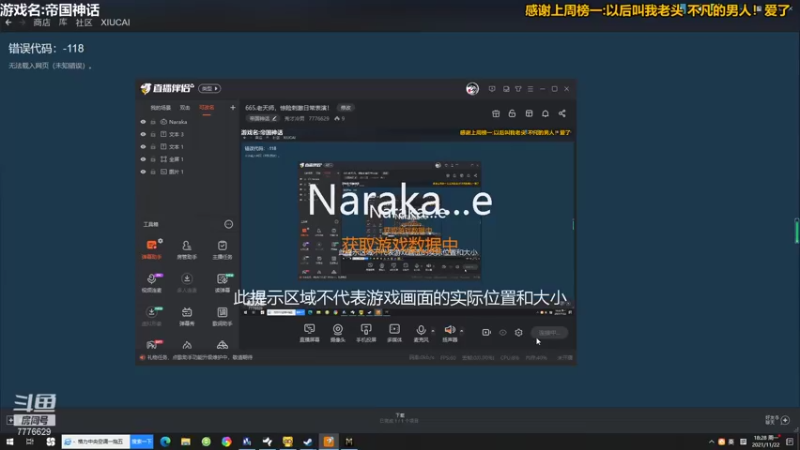Toggle preview eye icon beside settings gear
Screen dimensions: 800x450
pos(503,333)
